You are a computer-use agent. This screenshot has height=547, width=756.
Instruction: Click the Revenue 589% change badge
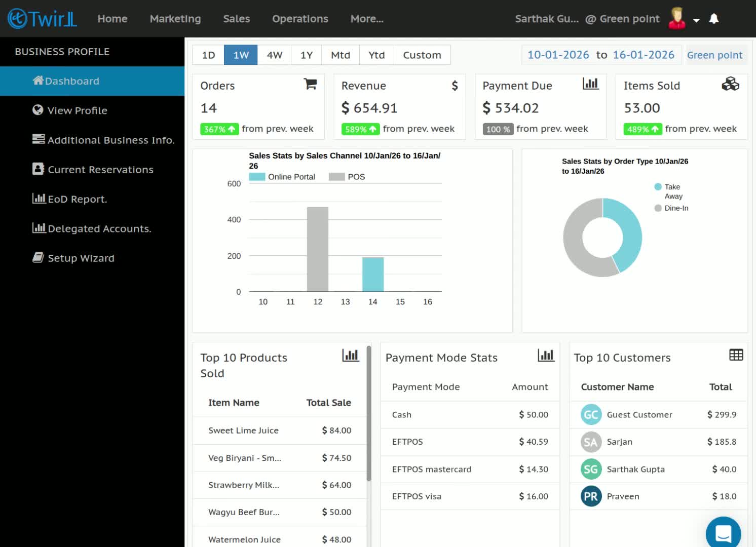click(360, 129)
